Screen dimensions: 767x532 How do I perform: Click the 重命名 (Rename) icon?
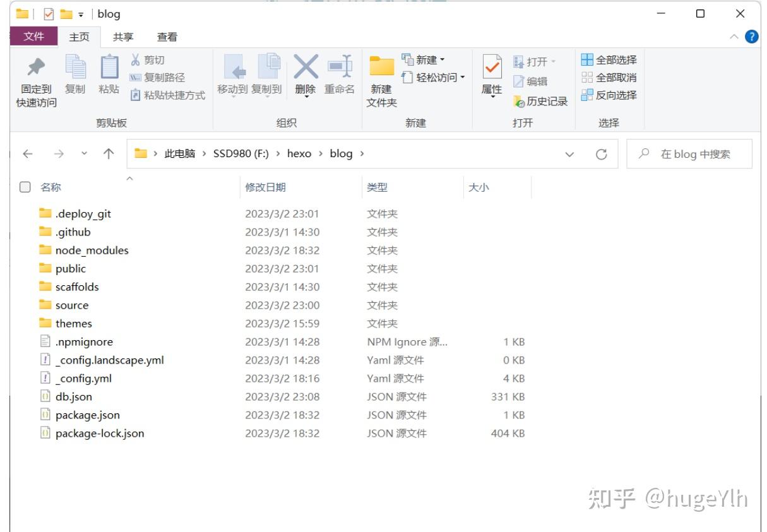(x=339, y=76)
